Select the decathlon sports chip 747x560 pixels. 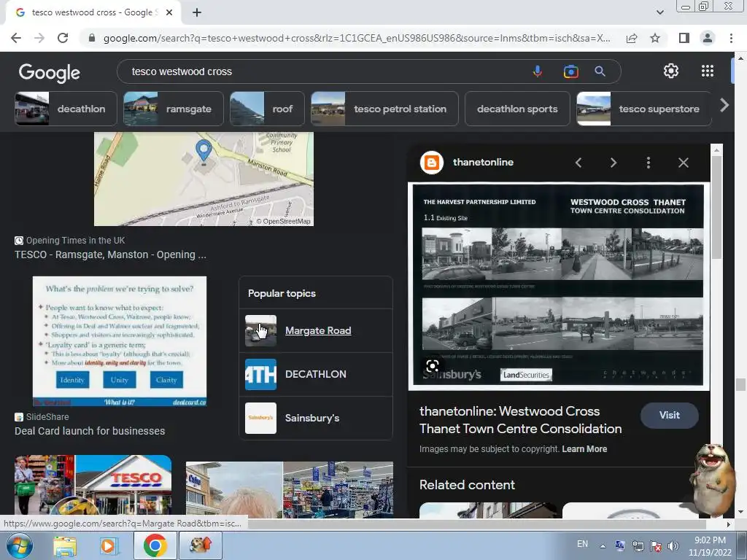pyautogui.click(x=517, y=109)
